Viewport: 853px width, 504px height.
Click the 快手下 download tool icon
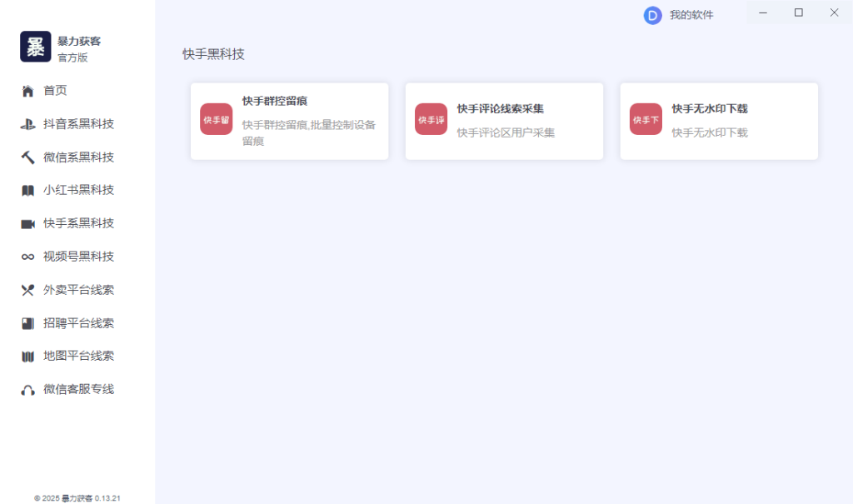tap(646, 119)
